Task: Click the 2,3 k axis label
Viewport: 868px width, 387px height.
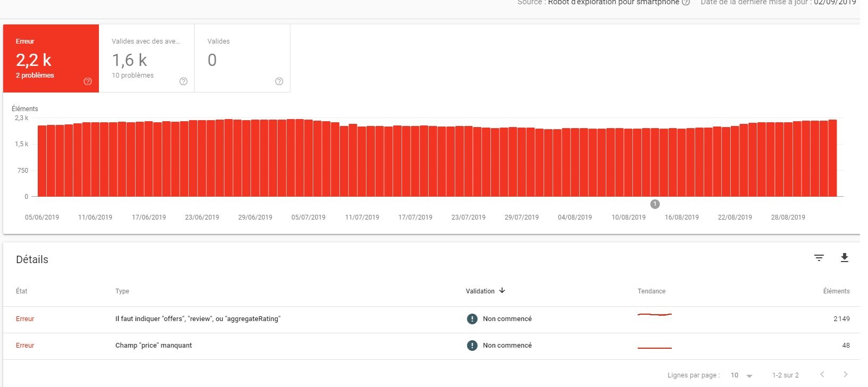Action: point(21,118)
